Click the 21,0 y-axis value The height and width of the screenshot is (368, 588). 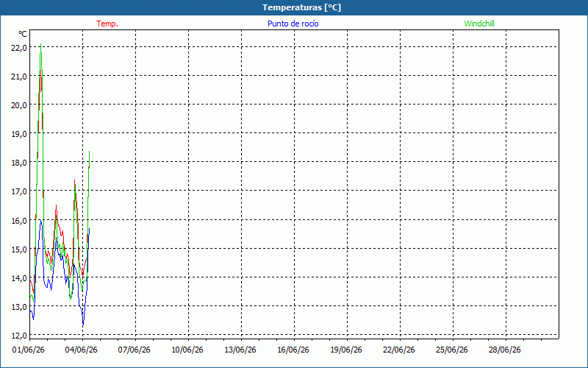click(19, 77)
